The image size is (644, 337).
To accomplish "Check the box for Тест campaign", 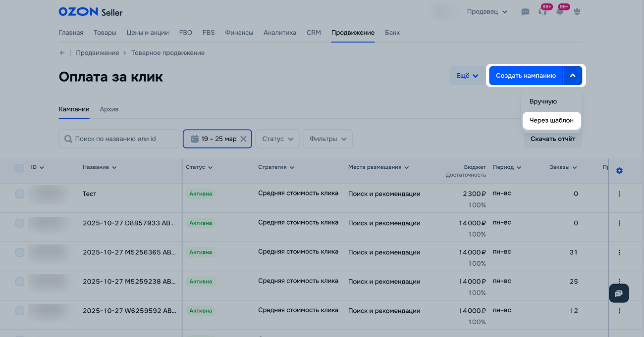I will click(20, 194).
